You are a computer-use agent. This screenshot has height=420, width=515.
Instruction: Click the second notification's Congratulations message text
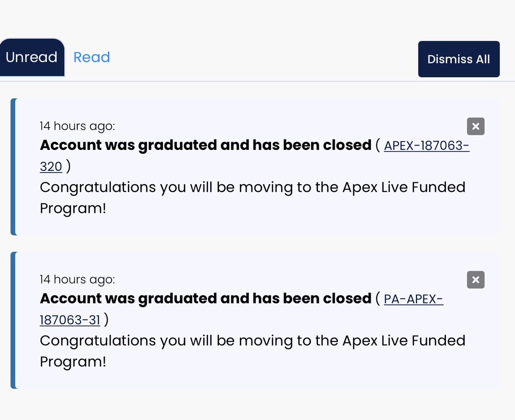tap(252, 351)
